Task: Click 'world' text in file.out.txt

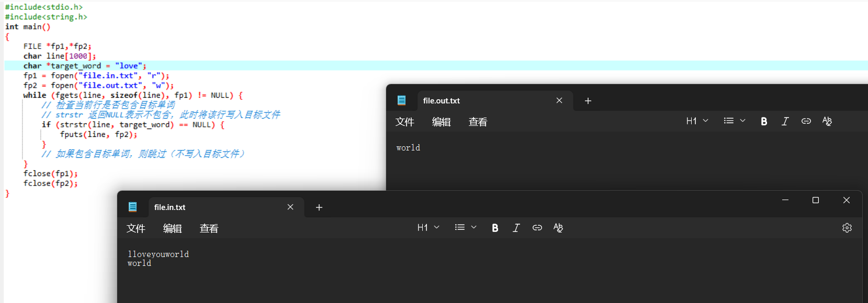Action: click(408, 148)
